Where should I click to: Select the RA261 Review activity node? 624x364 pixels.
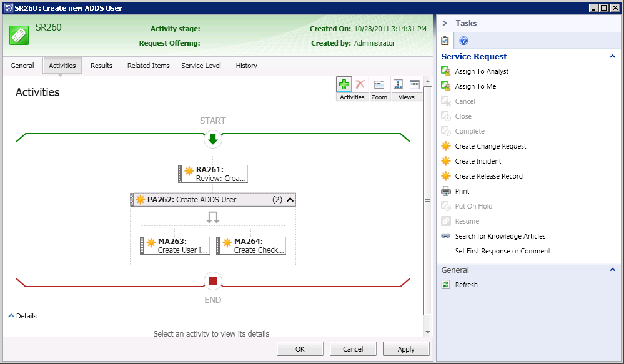(213, 174)
